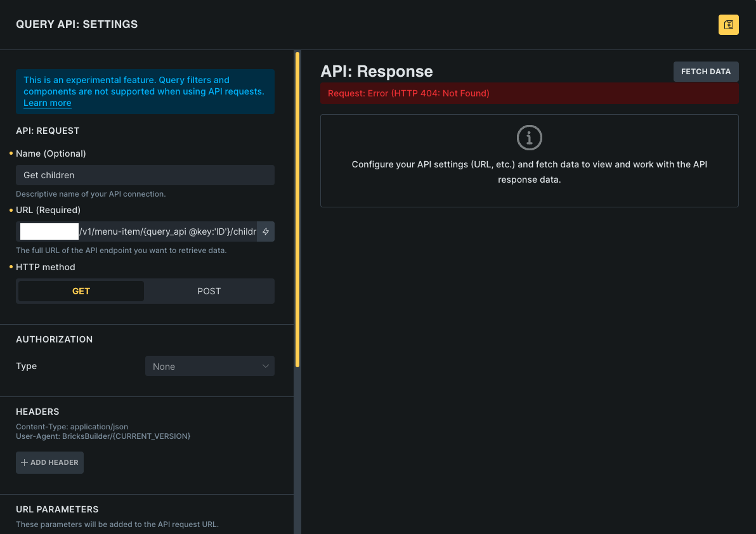Select POST HTTP method

pyautogui.click(x=209, y=291)
